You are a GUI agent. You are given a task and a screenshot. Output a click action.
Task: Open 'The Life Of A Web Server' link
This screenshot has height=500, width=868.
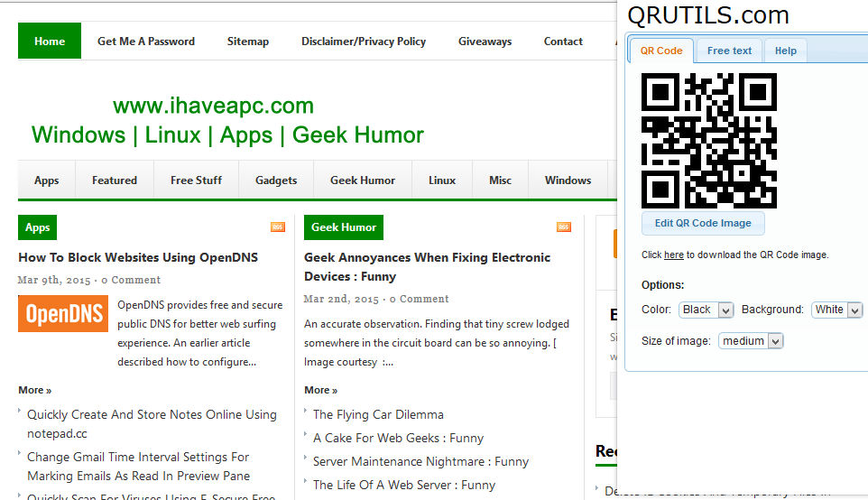[x=404, y=485]
